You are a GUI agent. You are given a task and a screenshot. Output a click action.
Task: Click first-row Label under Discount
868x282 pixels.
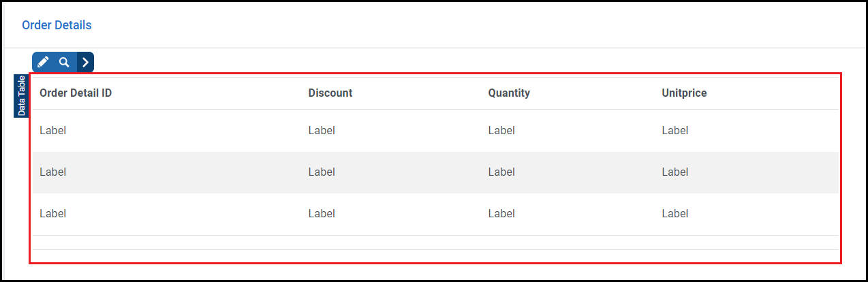point(322,131)
